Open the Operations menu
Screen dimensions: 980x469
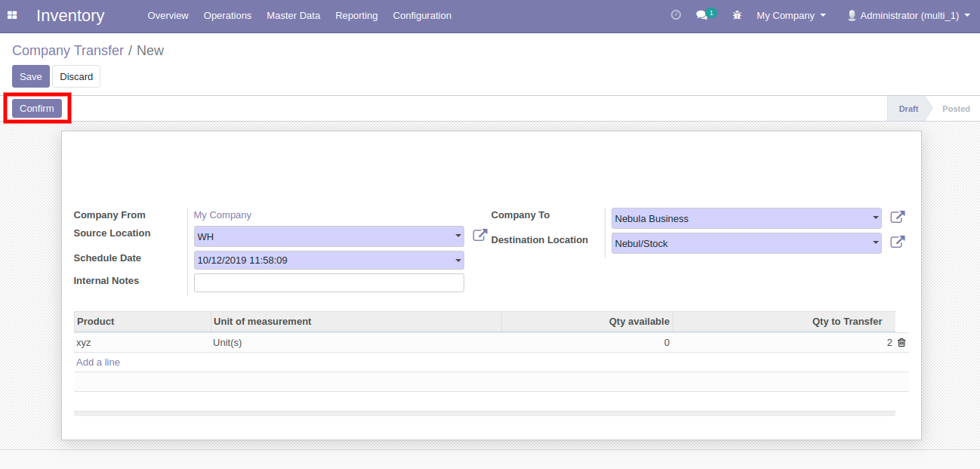(227, 15)
